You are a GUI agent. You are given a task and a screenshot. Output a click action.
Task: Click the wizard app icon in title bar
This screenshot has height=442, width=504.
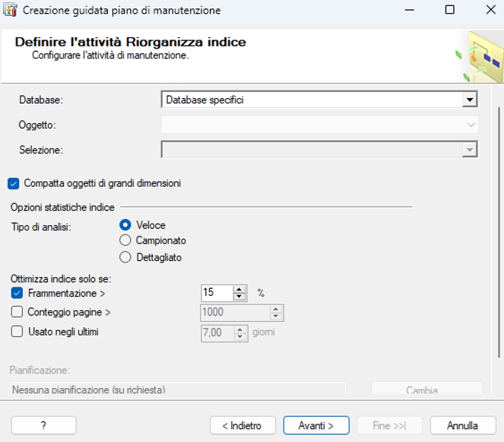click(10, 10)
